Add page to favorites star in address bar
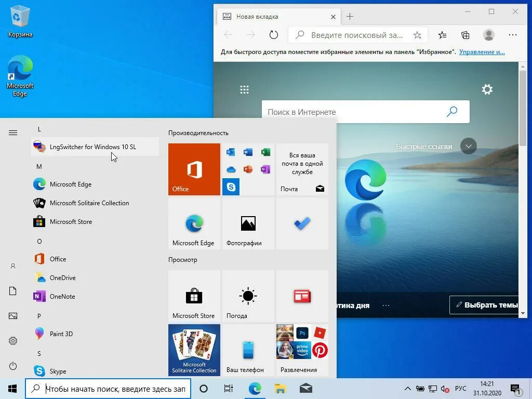This screenshot has height=399, width=532. tap(417, 35)
